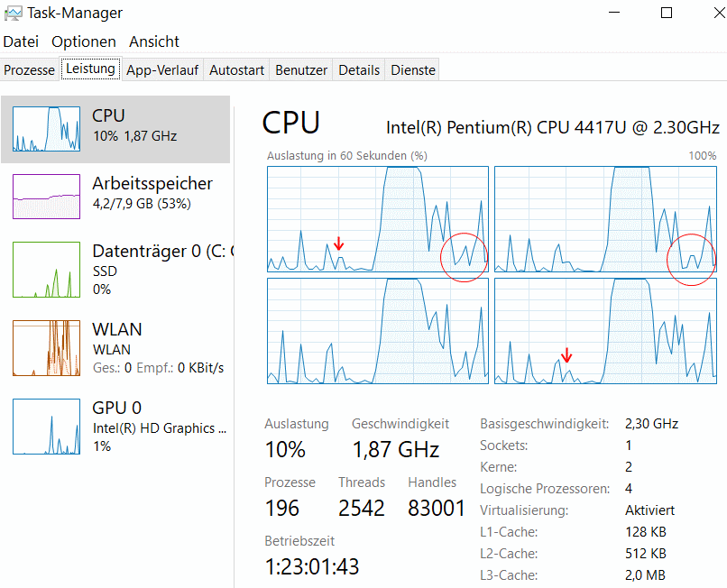Switch to the Prozesse tab
Screen dimensions: 727x588
pos(29,70)
